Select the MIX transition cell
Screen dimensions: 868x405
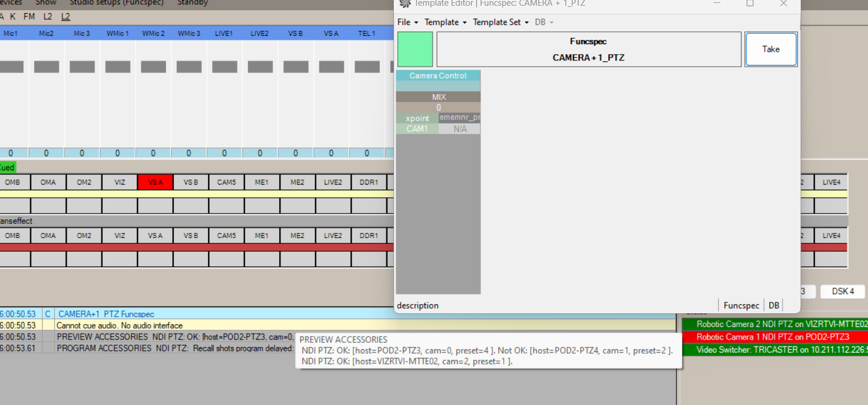coord(438,97)
